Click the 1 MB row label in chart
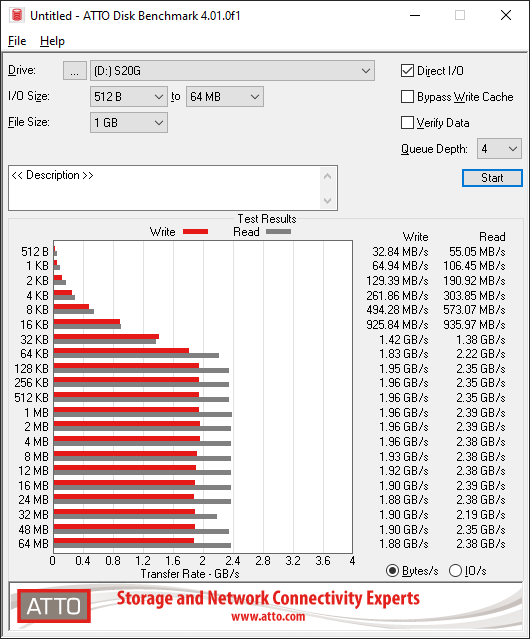Viewport: 530px width, 639px height. point(36,413)
